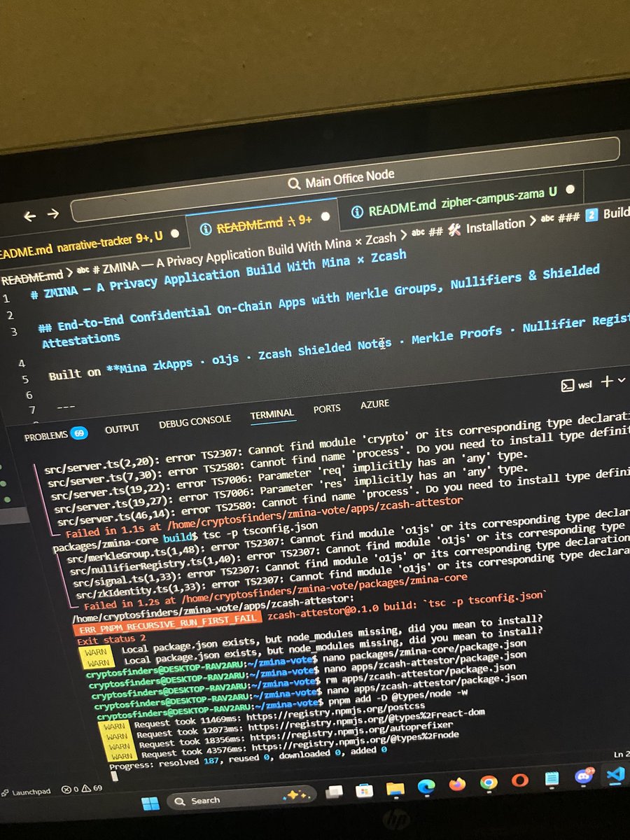
Task: Open Discord from taskbar
Action: 584,776
